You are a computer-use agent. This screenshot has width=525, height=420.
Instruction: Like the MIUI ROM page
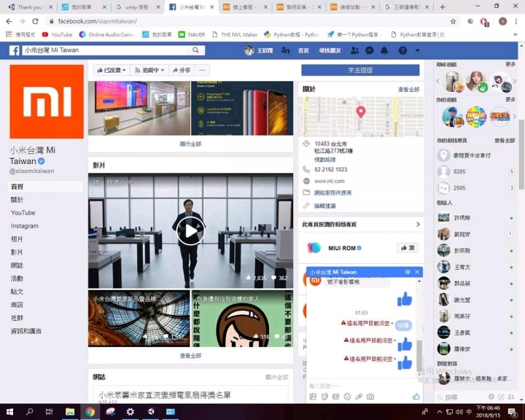click(x=408, y=248)
